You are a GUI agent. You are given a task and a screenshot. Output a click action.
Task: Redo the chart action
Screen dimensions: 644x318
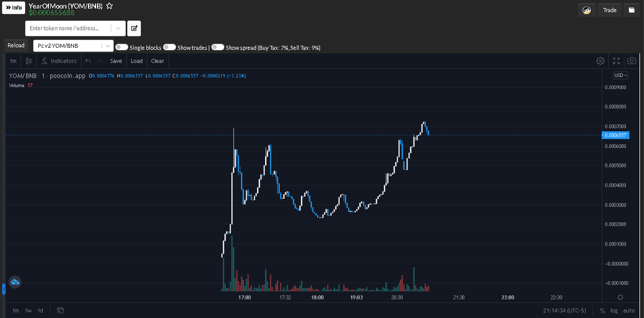[99, 61]
